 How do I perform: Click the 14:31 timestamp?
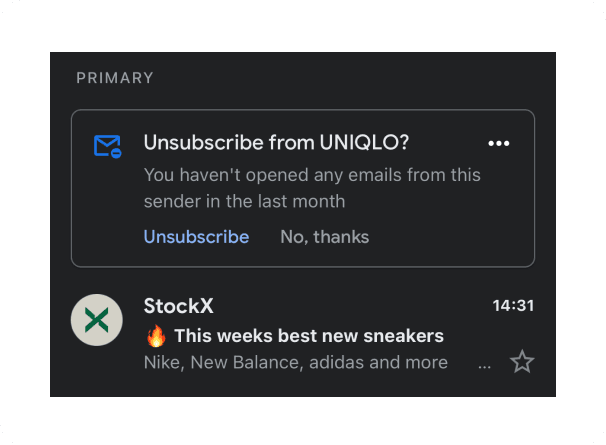click(513, 306)
